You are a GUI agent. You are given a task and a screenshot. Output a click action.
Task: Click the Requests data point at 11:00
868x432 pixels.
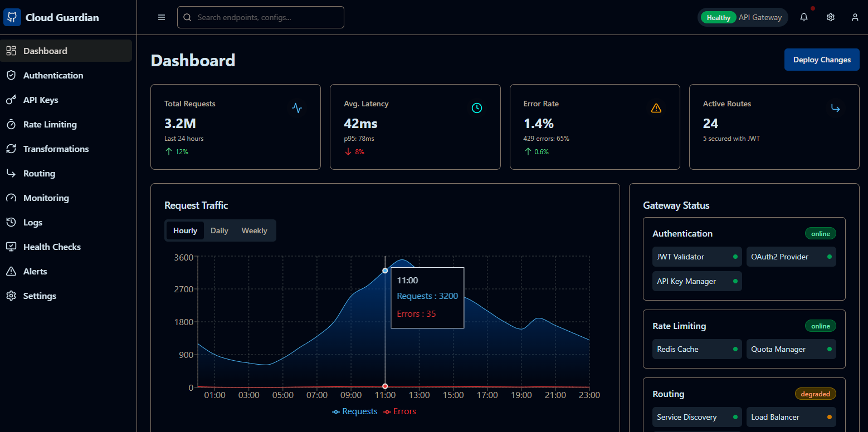pyautogui.click(x=385, y=271)
